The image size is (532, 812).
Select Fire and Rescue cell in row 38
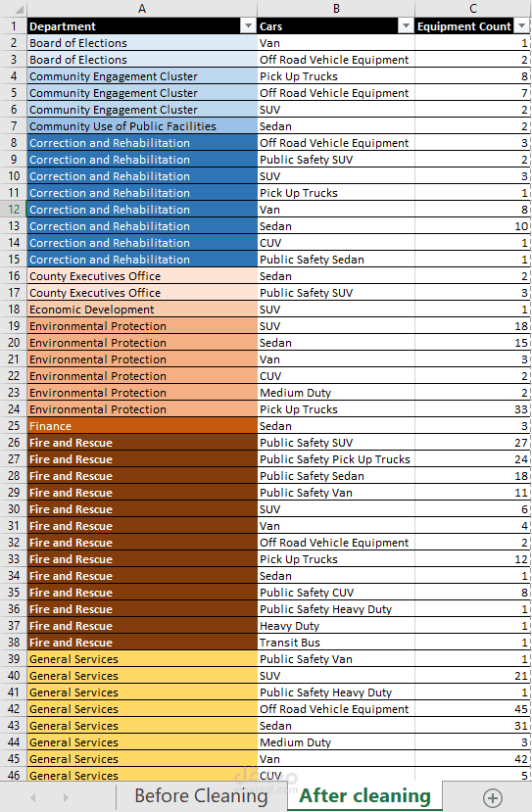[142, 643]
